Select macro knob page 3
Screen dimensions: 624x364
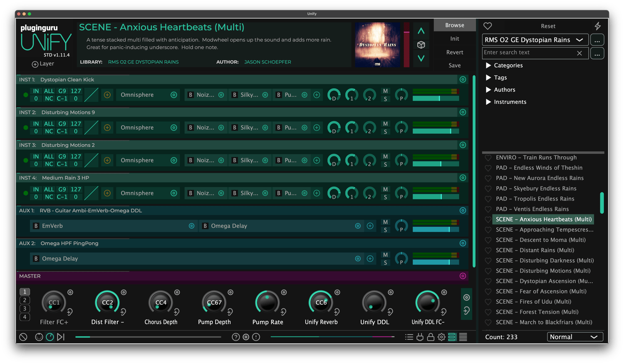tap(25, 308)
